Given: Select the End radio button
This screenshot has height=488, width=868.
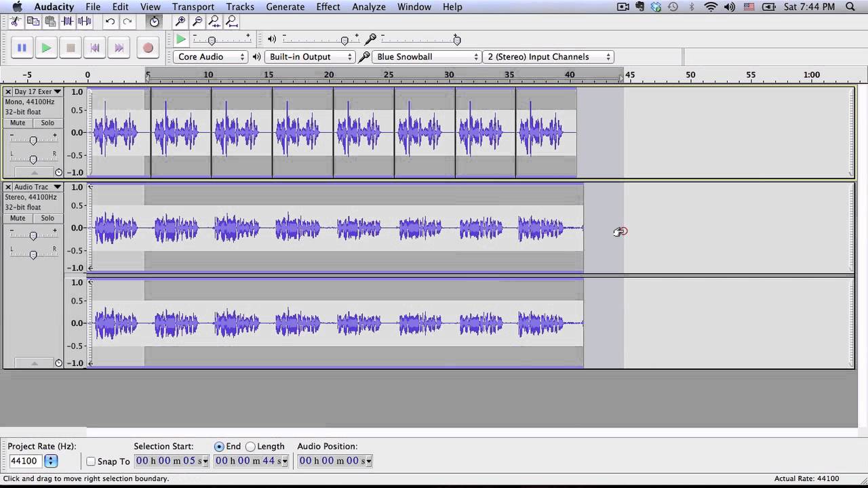Looking at the screenshot, I should [x=219, y=447].
